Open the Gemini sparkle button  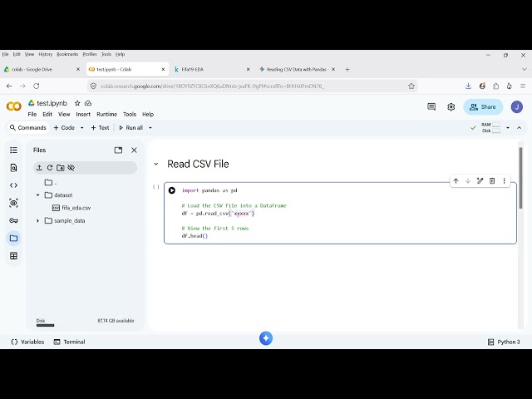click(x=266, y=338)
